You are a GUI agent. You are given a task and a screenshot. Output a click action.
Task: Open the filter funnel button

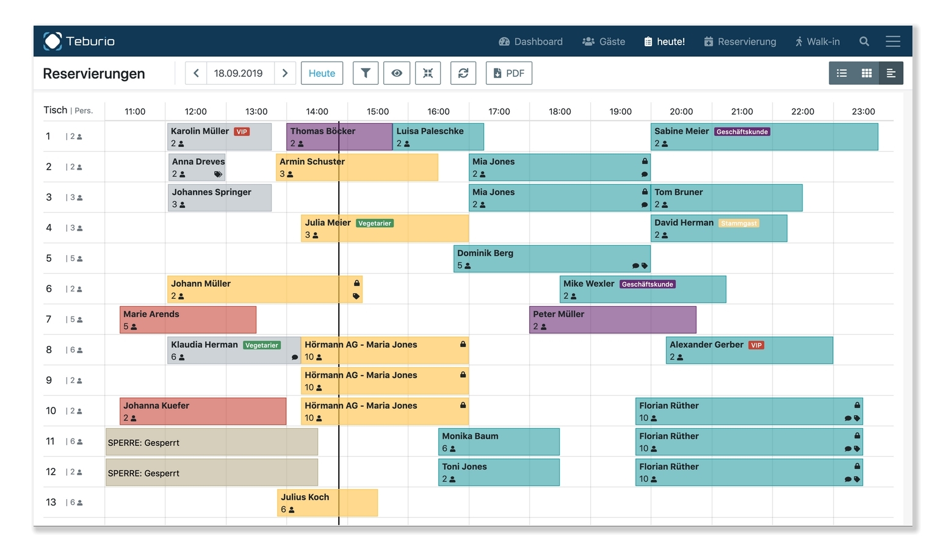coord(366,73)
